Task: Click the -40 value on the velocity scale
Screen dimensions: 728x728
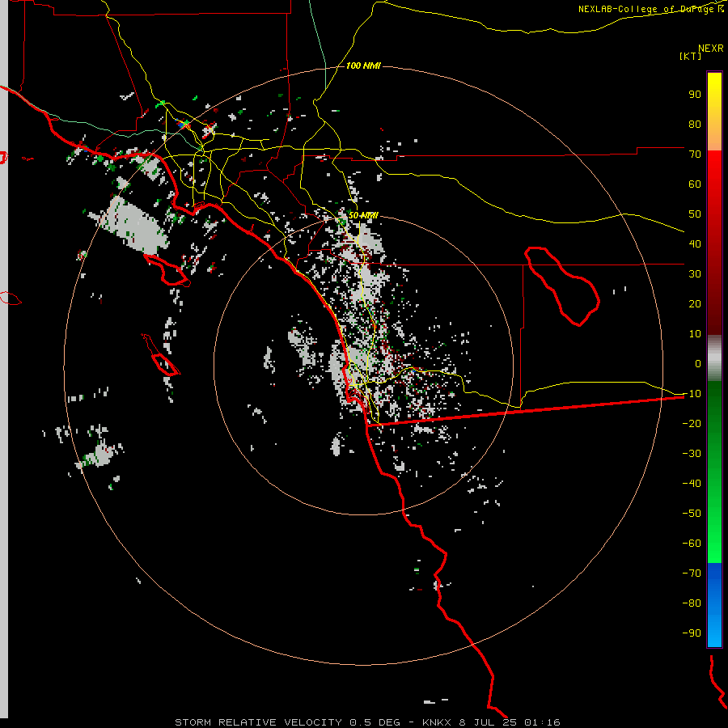Action: [x=692, y=484]
